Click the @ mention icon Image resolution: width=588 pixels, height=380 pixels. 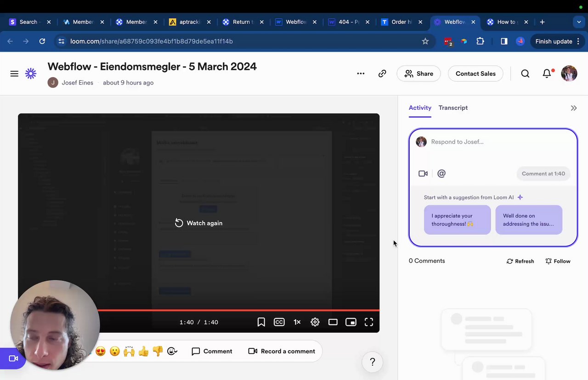click(441, 174)
